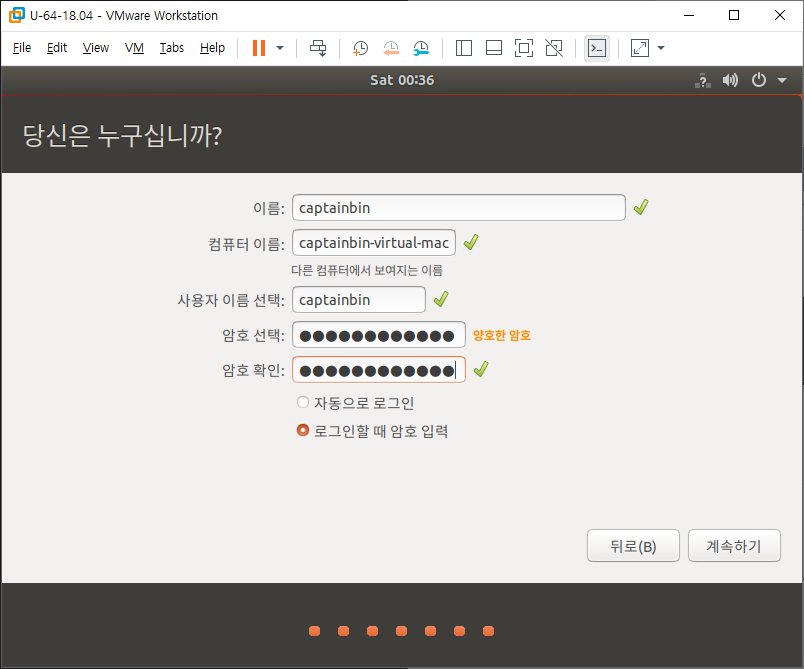Enter full screen mode

(x=524, y=48)
